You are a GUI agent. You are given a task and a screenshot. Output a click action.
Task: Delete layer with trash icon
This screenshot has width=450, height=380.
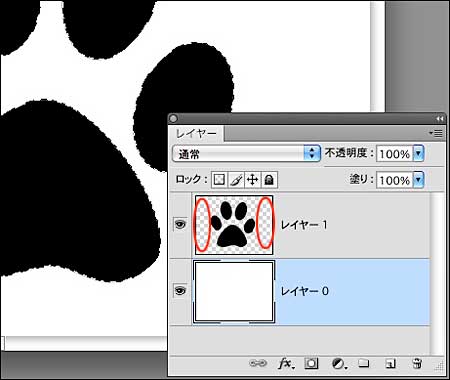(x=417, y=363)
